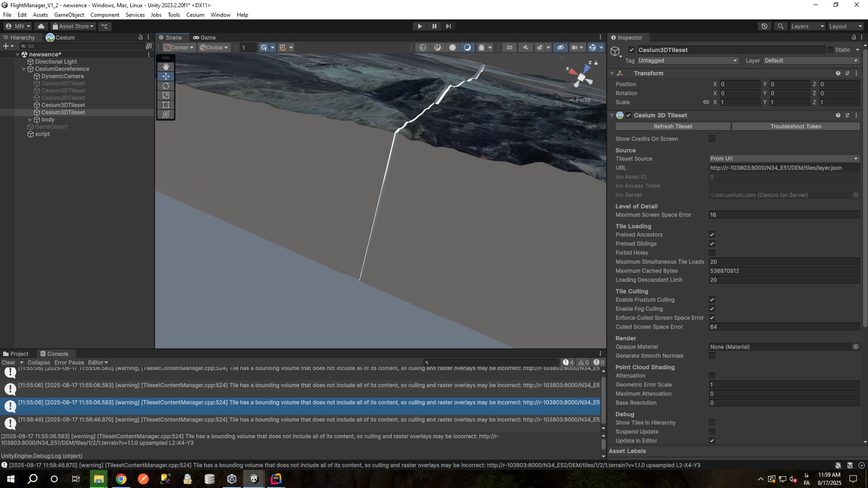Click the Maximum Screen Space Error field
The image size is (868, 488).
[783, 215]
